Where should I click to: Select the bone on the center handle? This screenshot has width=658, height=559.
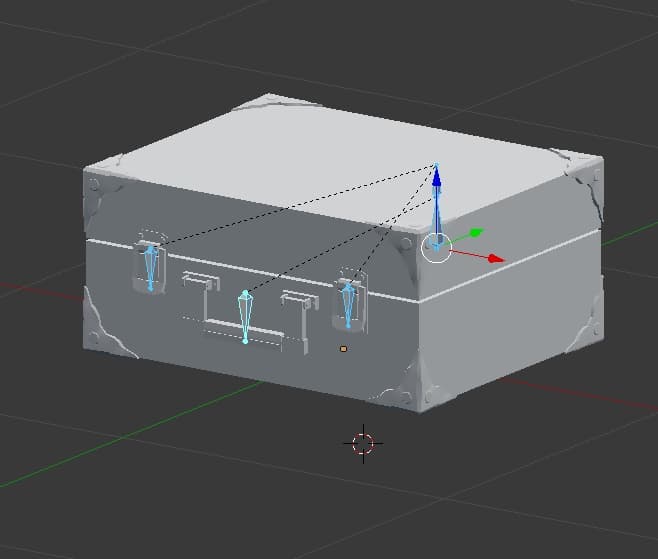click(x=245, y=316)
